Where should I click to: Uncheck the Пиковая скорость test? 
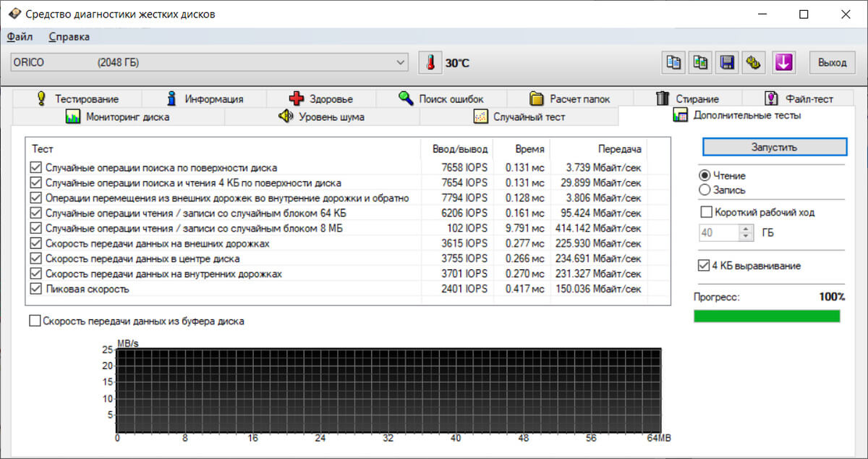[x=36, y=289]
